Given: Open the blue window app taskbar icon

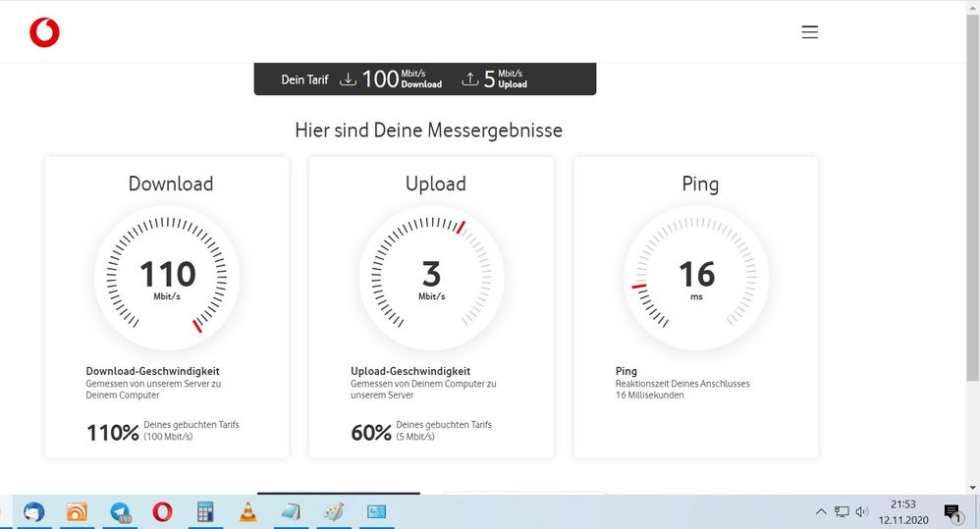Looking at the screenshot, I should click(x=376, y=511).
